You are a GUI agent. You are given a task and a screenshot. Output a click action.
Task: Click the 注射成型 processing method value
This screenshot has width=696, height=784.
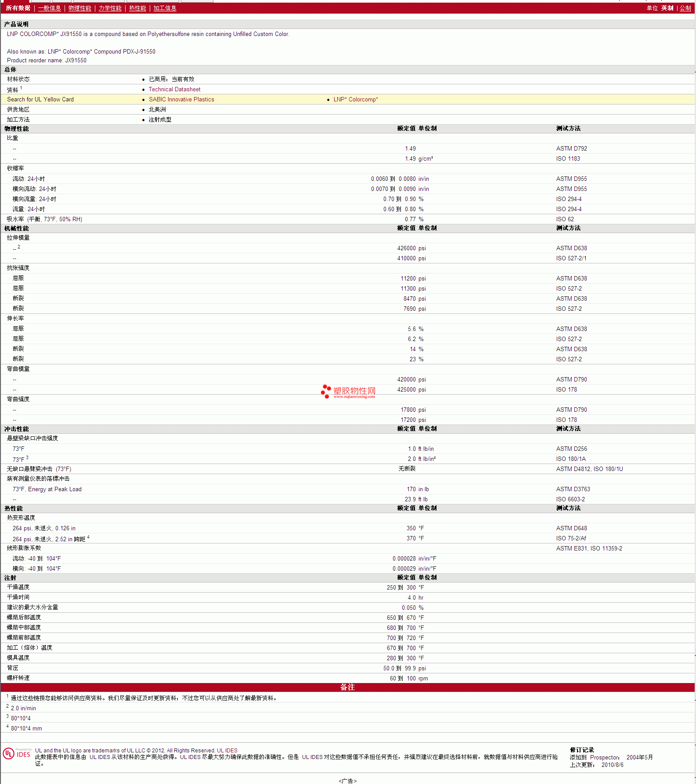[160, 119]
